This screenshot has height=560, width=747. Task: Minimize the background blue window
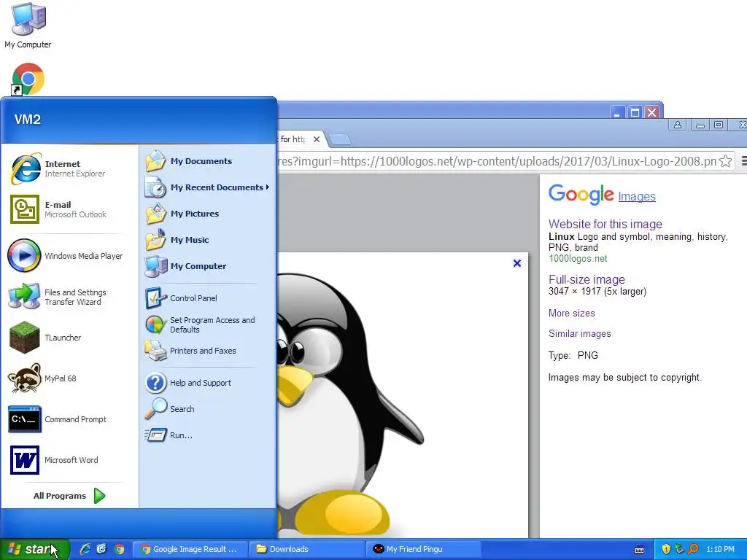click(x=617, y=112)
